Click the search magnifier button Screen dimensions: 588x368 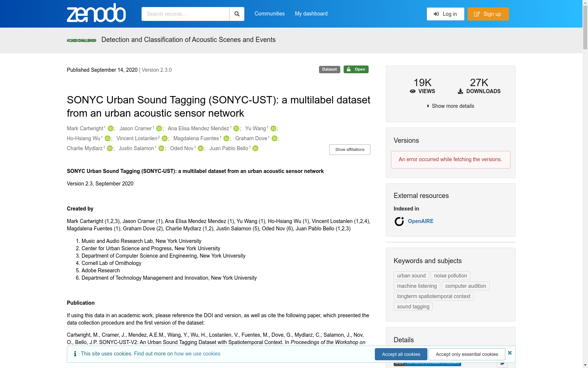(237, 14)
